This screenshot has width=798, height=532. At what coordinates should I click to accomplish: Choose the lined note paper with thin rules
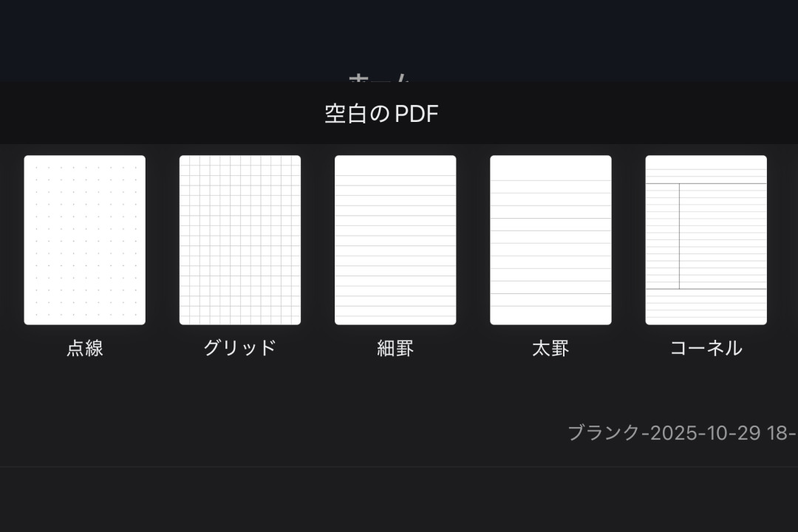pyautogui.click(x=395, y=239)
